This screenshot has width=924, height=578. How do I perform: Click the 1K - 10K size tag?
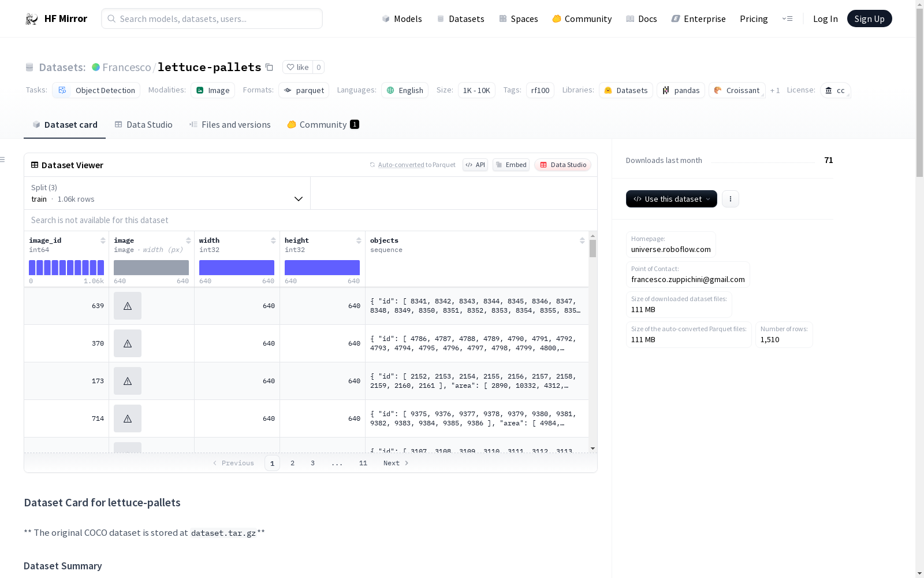(x=476, y=90)
